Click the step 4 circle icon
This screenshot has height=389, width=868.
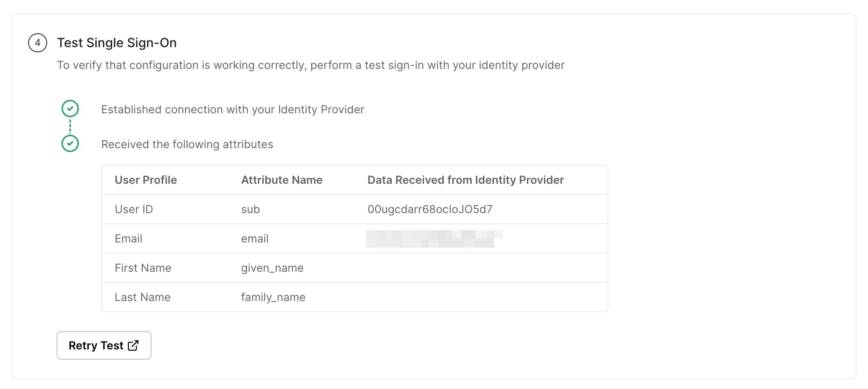point(38,43)
